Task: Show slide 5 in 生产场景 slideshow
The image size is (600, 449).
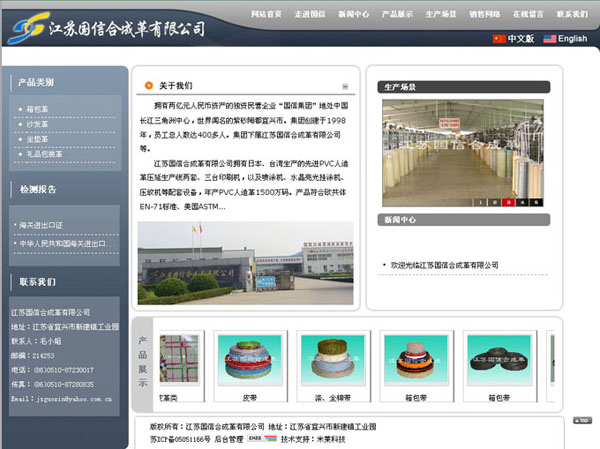Action: pos(536,202)
